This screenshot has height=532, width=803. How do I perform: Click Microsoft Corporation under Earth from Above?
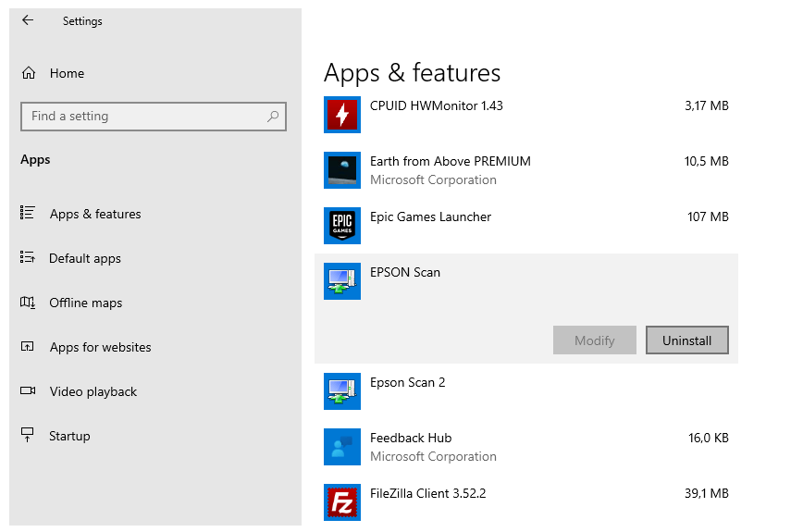[x=433, y=179]
